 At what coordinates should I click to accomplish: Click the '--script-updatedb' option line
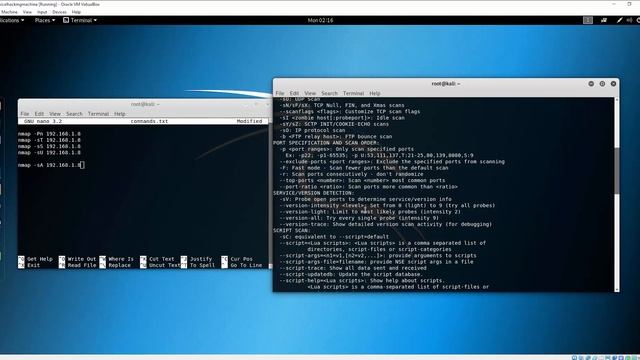[x=351, y=274]
